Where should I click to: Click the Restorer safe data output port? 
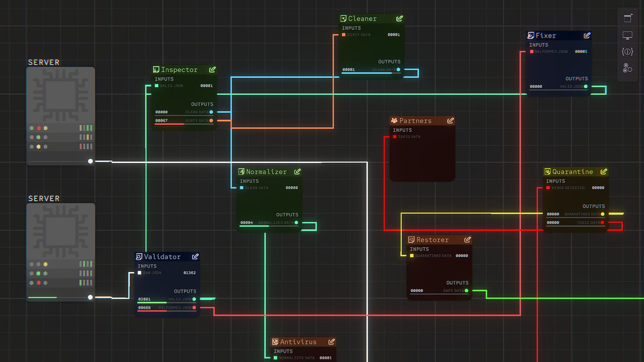[x=467, y=291]
